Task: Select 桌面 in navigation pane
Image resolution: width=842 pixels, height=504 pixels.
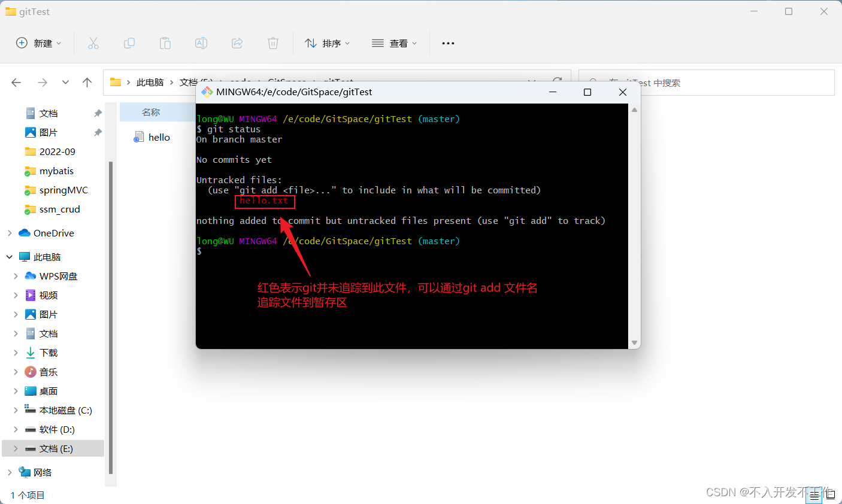Action: click(49, 391)
